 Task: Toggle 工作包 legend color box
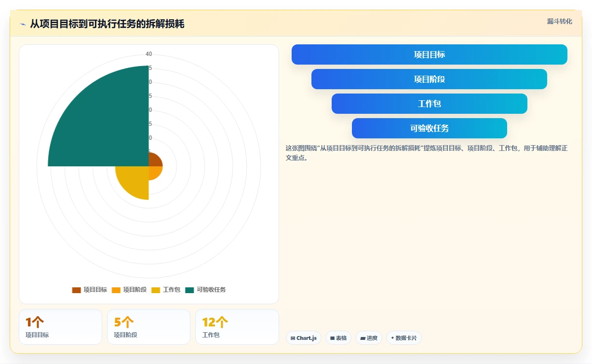[156, 290]
